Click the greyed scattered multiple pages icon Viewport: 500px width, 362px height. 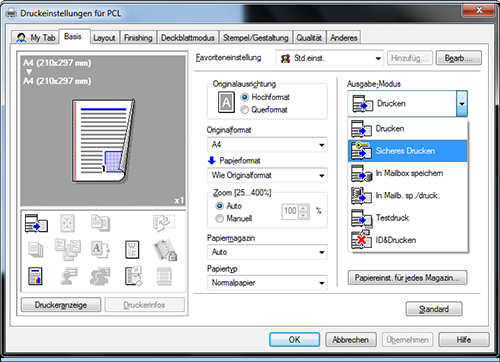pyautogui.click(x=68, y=249)
